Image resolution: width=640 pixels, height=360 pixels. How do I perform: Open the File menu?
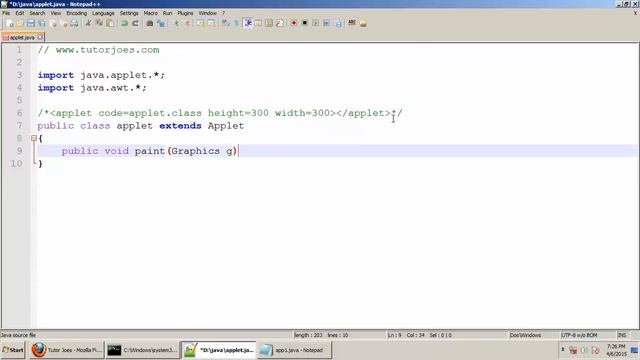[6, 13]
